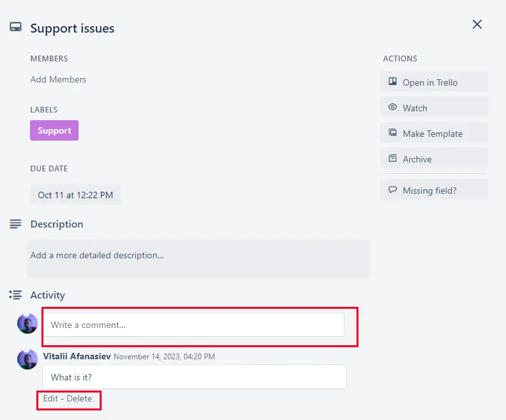Viewport: 506px width, 420px height.
Task: Click the Support issues card title
Action: click(72, 28)
